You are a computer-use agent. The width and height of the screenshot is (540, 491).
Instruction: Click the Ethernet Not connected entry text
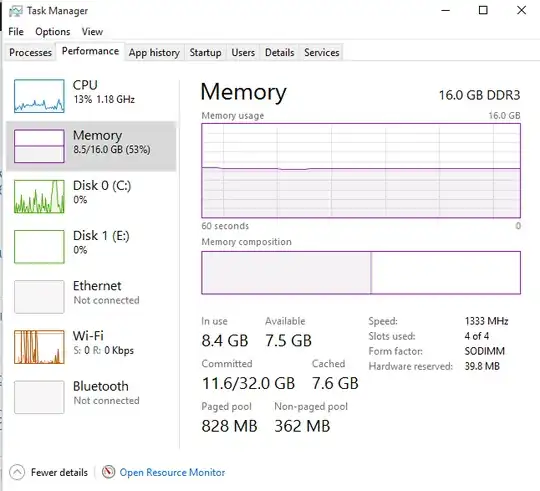106,293
